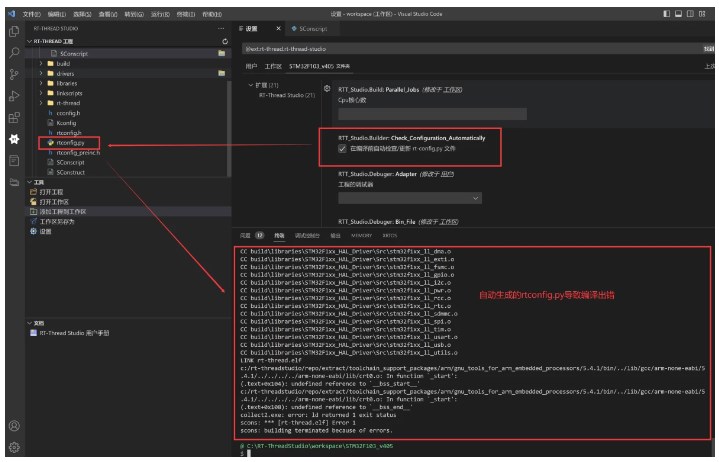Switch to the MEMORY panel tab

click(x=361, y=236)
